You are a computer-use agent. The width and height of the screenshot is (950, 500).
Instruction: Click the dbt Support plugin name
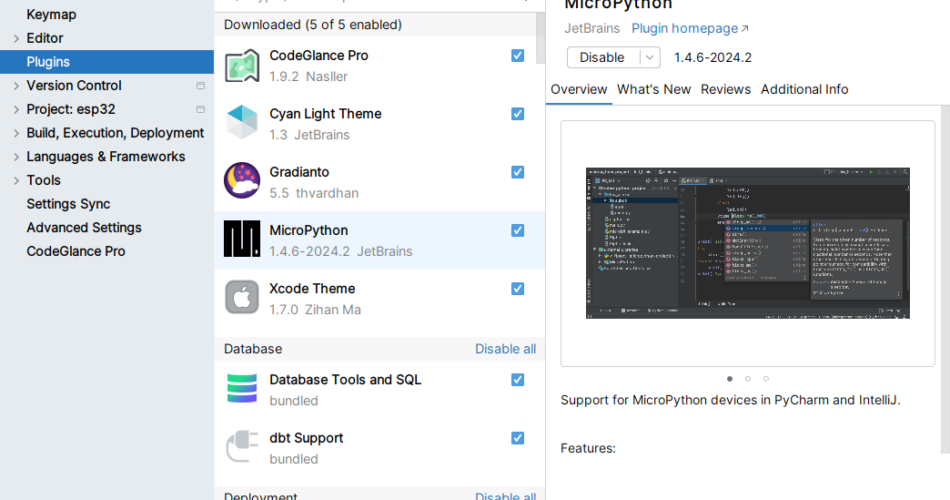pyautogui.click(x=306, y=438)
